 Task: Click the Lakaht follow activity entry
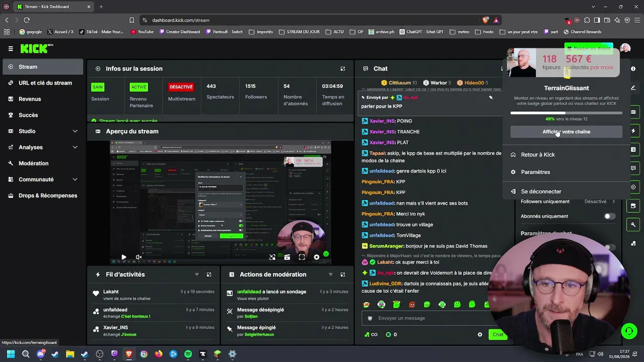153,295
